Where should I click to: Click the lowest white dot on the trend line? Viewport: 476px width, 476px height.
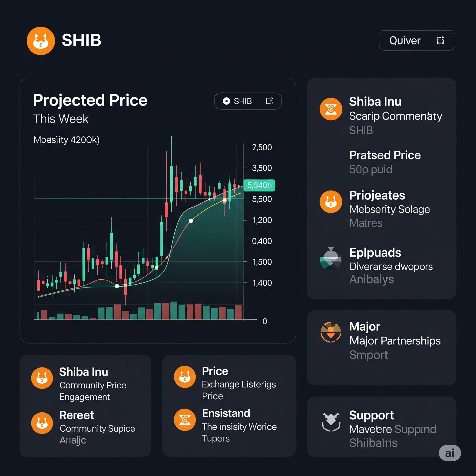pyautogui.click(x=117, y=286)
